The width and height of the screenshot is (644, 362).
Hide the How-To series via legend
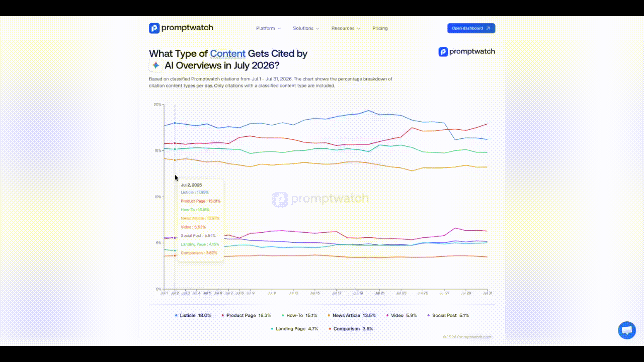tap(299, 315)
